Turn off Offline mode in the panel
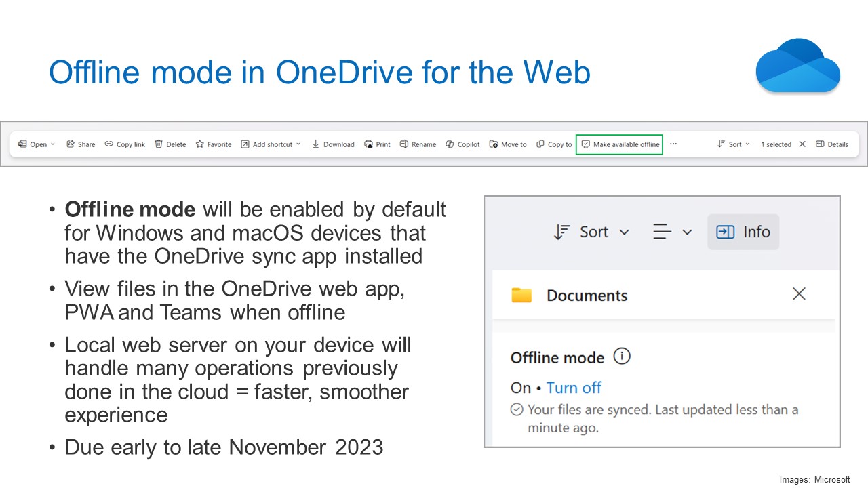The width and height of the screenshot is (868, 488). [x=574, y=387]
